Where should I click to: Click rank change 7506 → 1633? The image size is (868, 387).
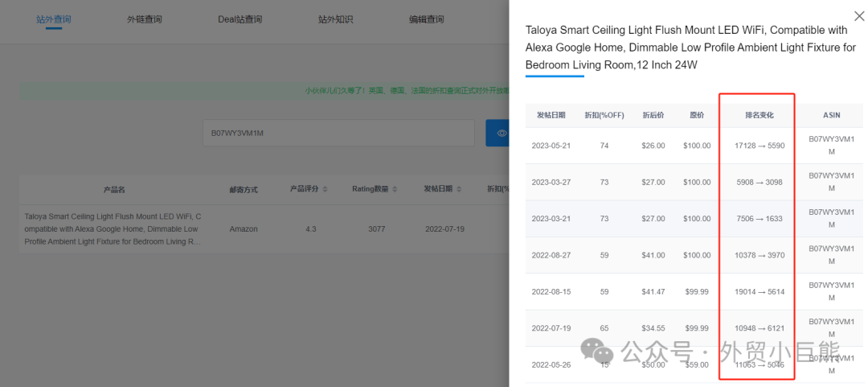[x=759, y=219]
